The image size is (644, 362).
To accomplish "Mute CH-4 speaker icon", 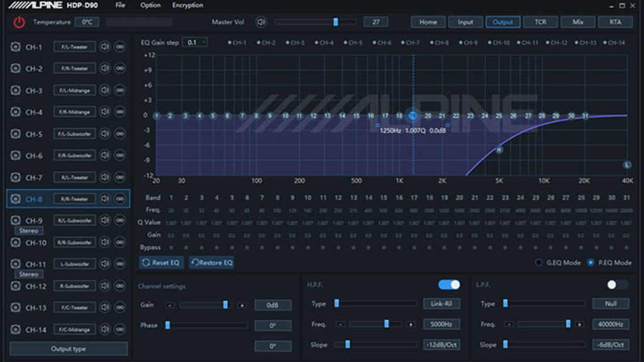I will point(105,111).
